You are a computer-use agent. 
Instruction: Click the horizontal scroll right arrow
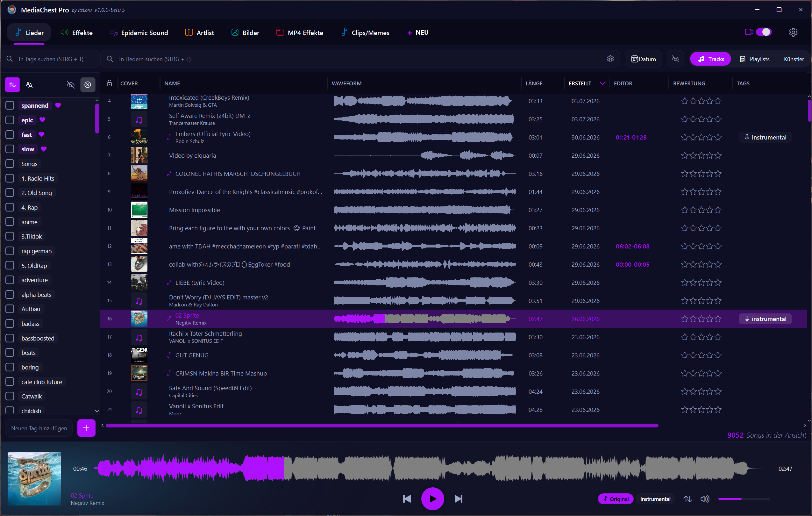point(804,425)
